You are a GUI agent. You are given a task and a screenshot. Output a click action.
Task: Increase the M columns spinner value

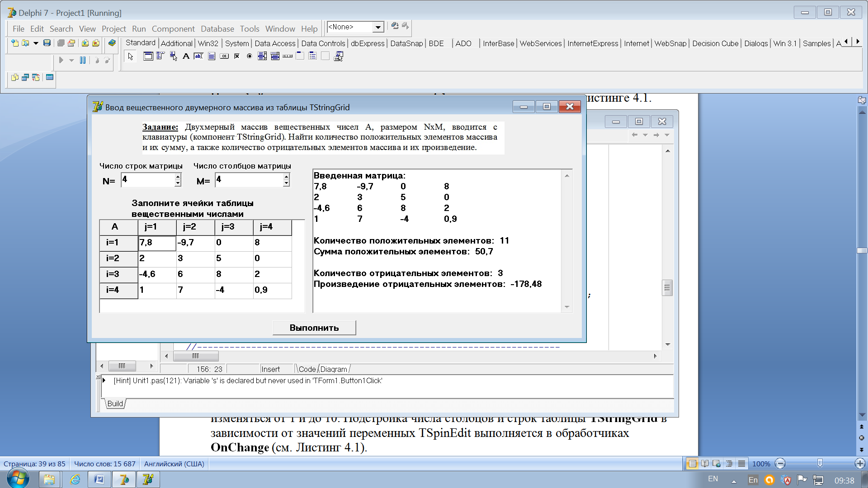tap(286, 177)
